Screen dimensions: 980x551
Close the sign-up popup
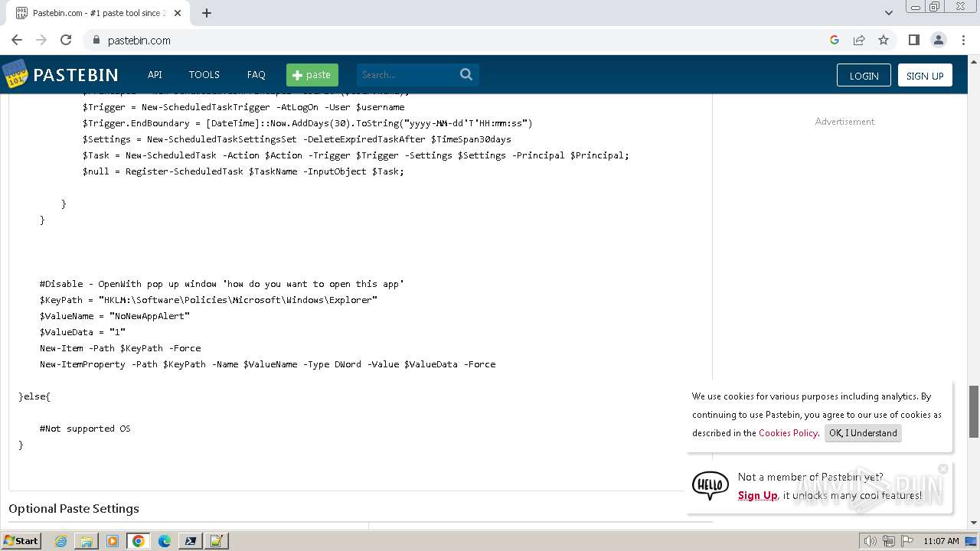point(943,468)
